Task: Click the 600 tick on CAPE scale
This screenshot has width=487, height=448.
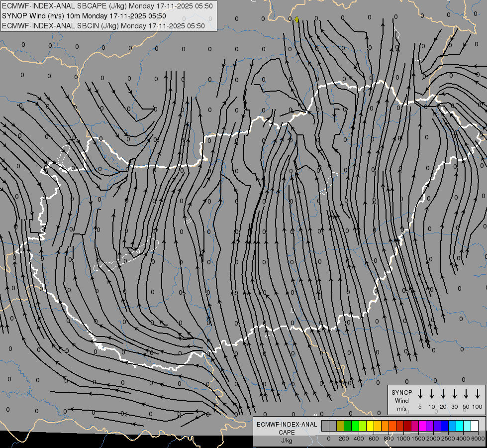Action: pos(374,439)
